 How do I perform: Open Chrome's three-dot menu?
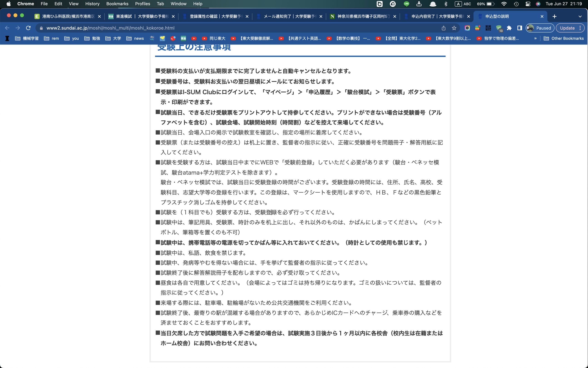580,28
